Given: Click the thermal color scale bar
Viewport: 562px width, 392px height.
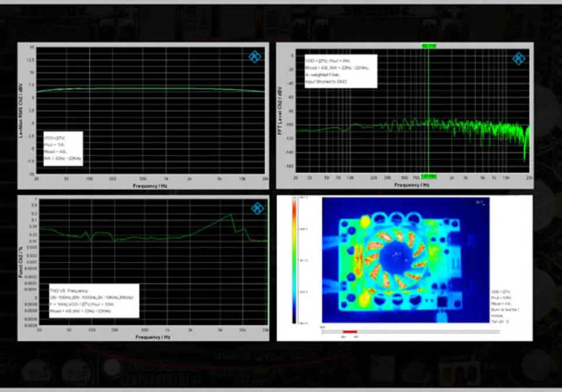Looking at the screenshot, I should click(294, 260).
